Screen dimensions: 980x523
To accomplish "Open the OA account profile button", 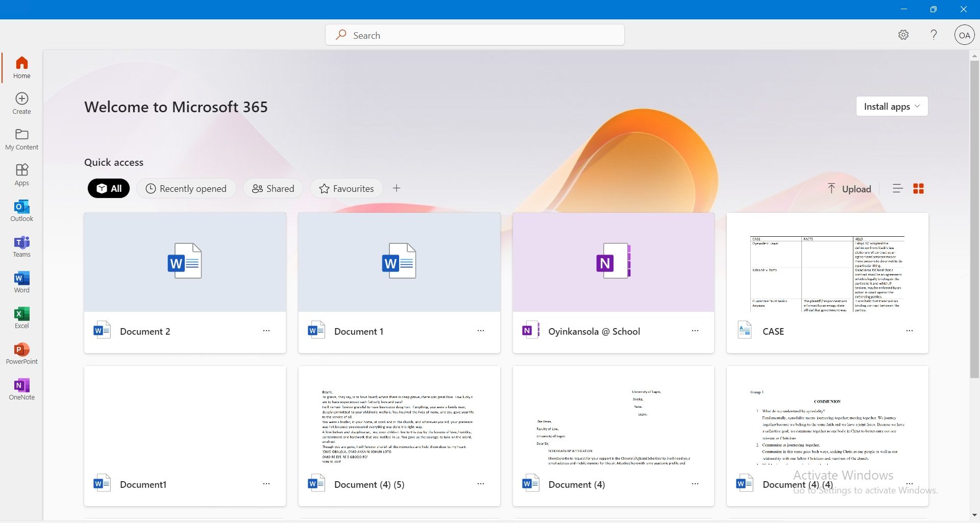I will pyautogui.click(x=964, y=35).
